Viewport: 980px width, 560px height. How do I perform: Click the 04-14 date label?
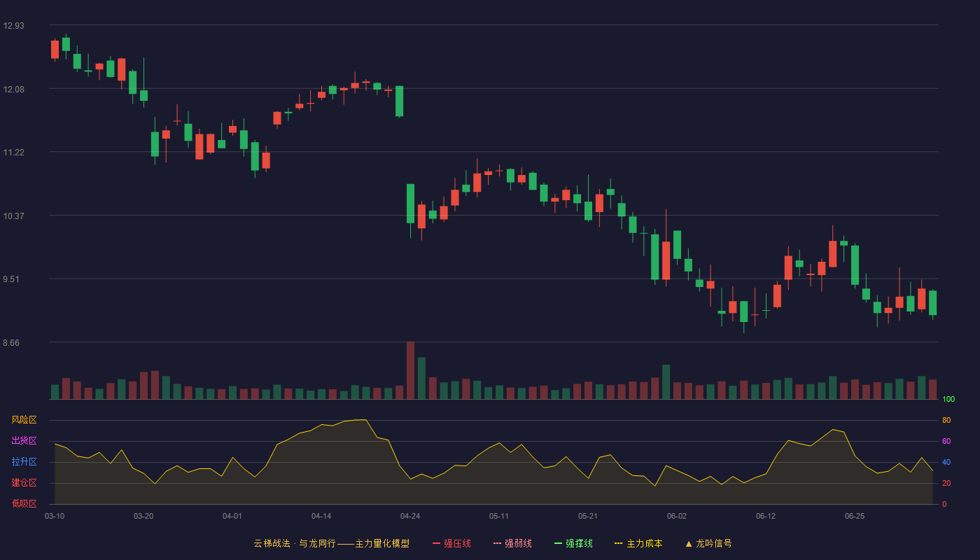(x=321, y=516)
